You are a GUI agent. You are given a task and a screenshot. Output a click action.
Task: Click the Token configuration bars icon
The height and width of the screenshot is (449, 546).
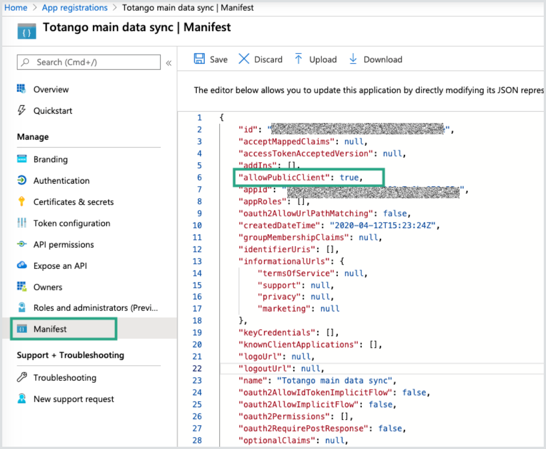(x=22, y=223)
